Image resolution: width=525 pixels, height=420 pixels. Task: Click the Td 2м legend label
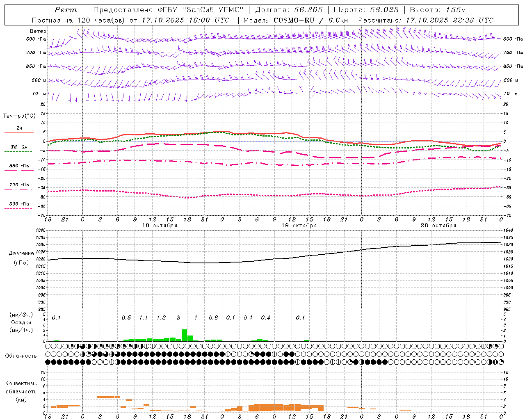tap(19, 147)
